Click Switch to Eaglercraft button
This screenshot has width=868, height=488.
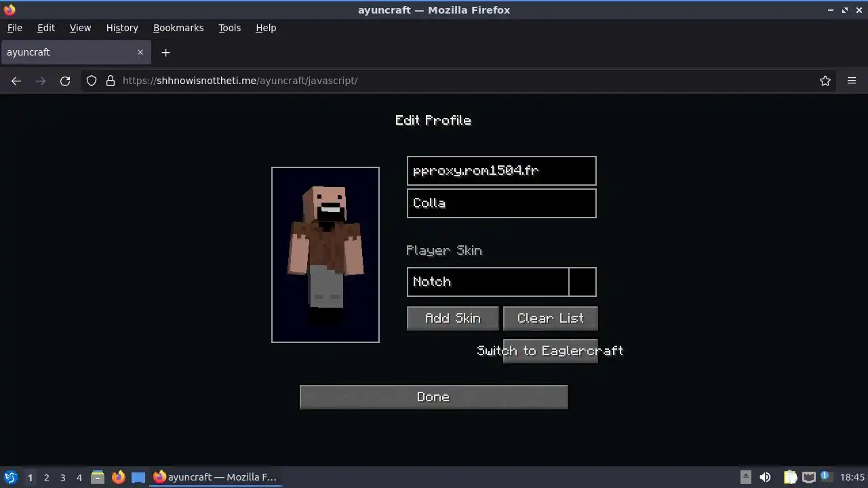coord(551,351)
